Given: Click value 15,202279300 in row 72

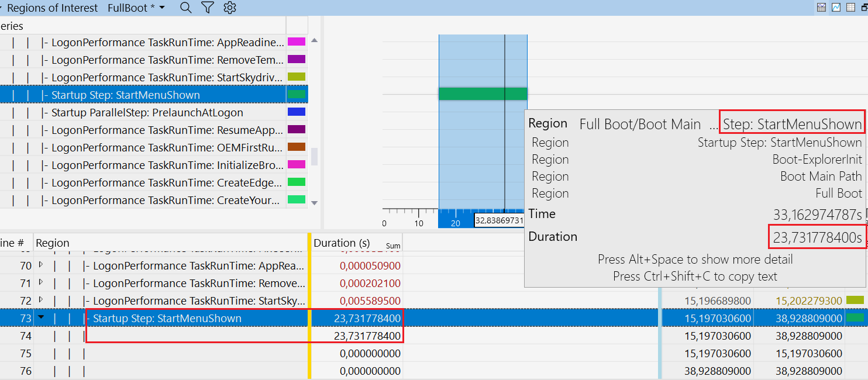Looking at the screenshot, I should tap(809, 301).
